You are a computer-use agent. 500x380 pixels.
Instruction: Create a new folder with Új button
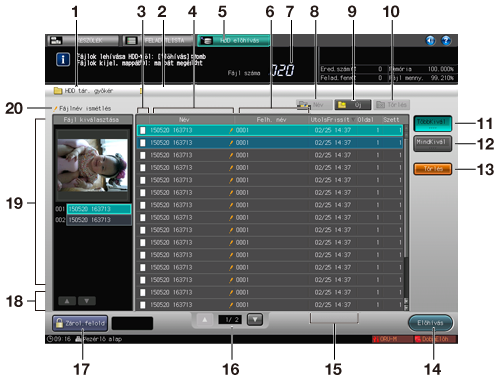(353, 105)
